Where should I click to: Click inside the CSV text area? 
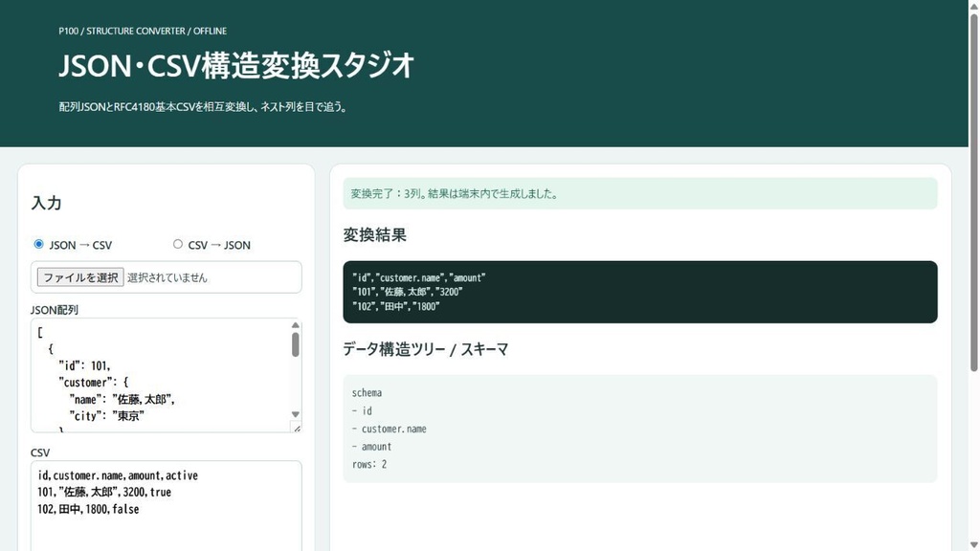coord(167,506)
